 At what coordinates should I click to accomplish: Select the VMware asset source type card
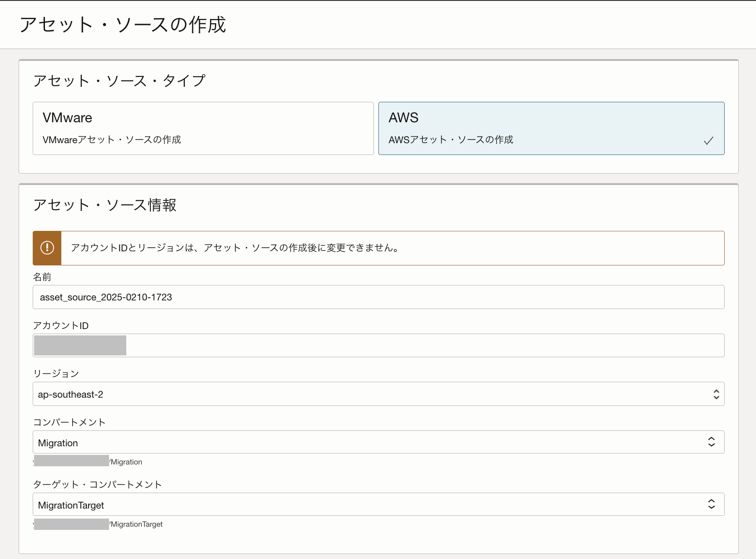point(203,128)
